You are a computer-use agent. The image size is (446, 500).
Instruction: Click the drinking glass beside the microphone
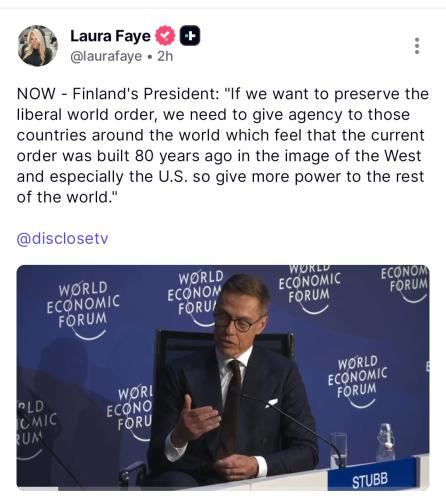click(x=339, y=448)
